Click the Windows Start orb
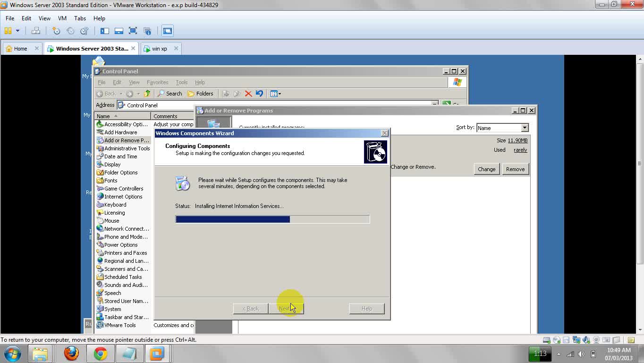The width and height of the screenshot is (644, 363). coord(12,353)
